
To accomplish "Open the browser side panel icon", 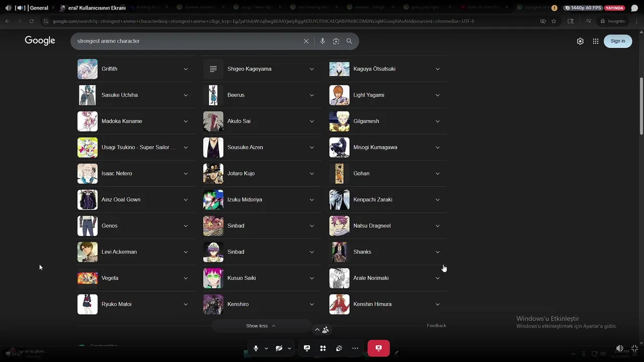I will [571, 21].
